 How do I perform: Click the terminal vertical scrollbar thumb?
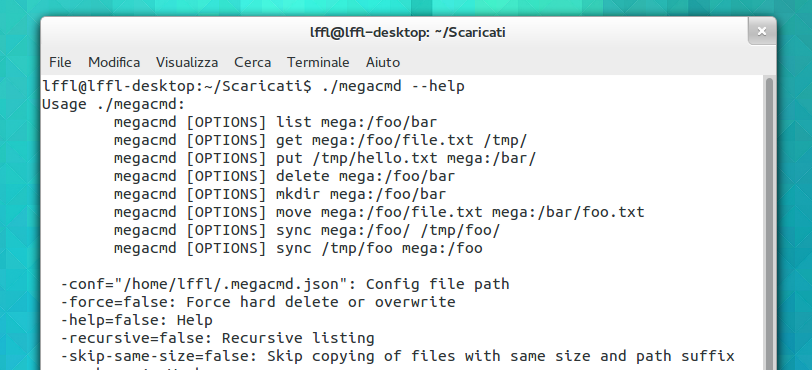[x=770, y=223]
